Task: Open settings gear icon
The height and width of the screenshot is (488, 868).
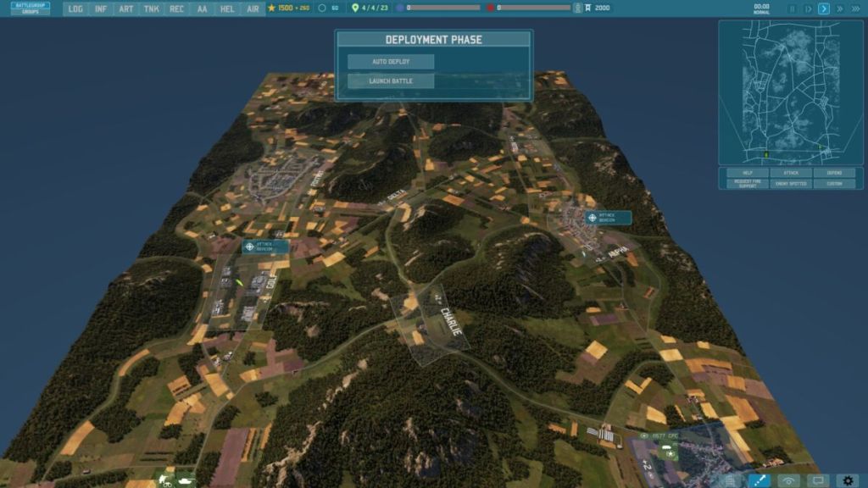Action: click(x=848, y=480)
